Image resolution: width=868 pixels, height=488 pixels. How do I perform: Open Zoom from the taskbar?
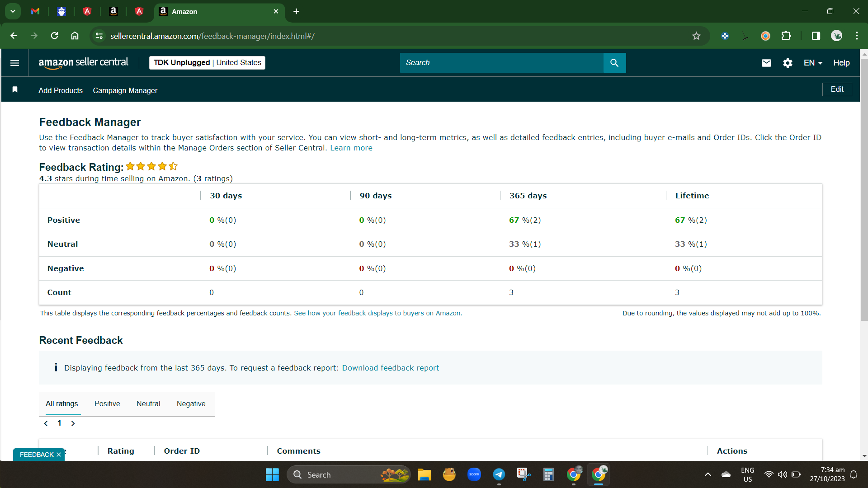coord(474,474)
